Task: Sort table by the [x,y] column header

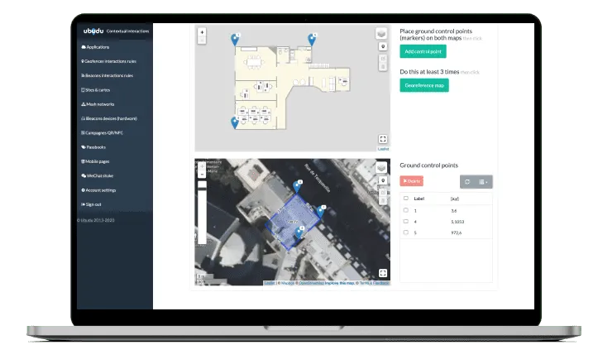Action: 455,199
